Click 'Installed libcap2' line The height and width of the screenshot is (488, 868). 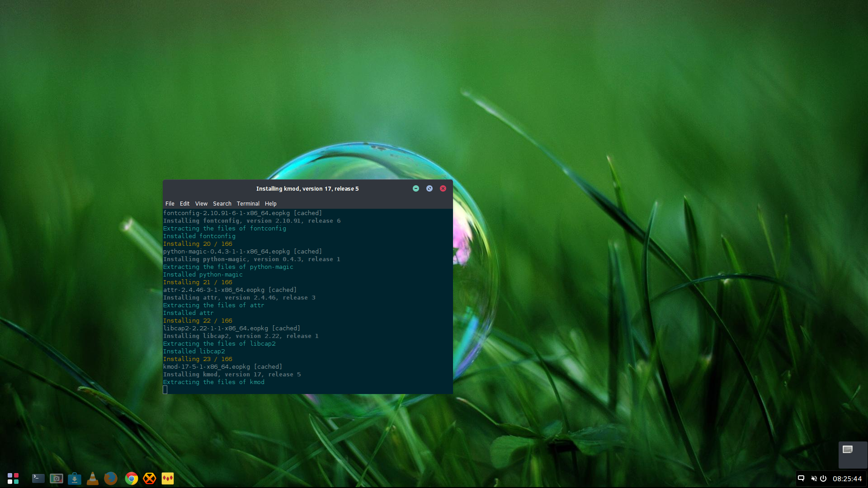click(x=194, y=352)
